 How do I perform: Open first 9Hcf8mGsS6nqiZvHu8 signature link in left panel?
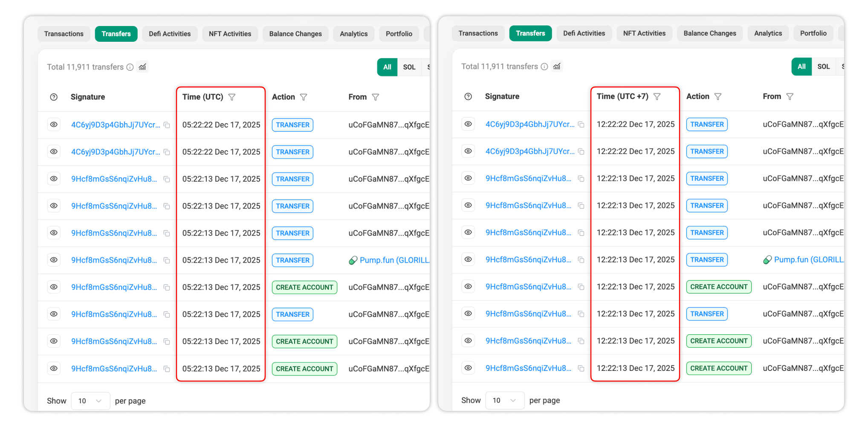click(114, 179)
